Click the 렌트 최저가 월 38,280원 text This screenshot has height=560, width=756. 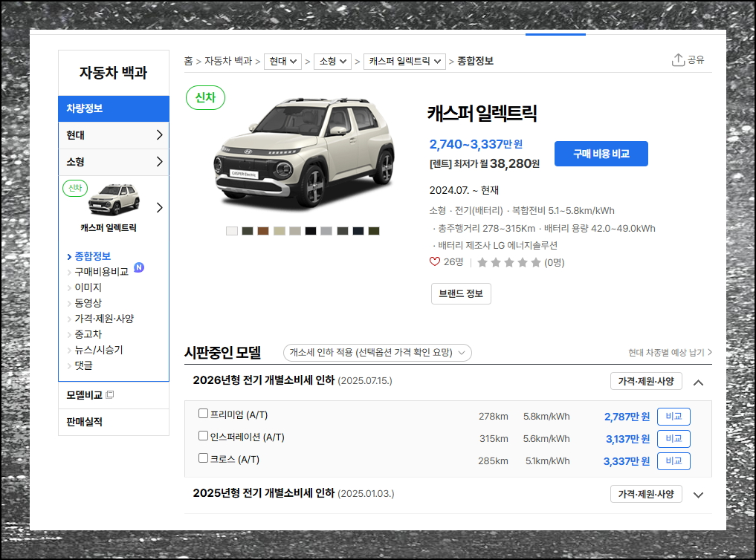485,164
